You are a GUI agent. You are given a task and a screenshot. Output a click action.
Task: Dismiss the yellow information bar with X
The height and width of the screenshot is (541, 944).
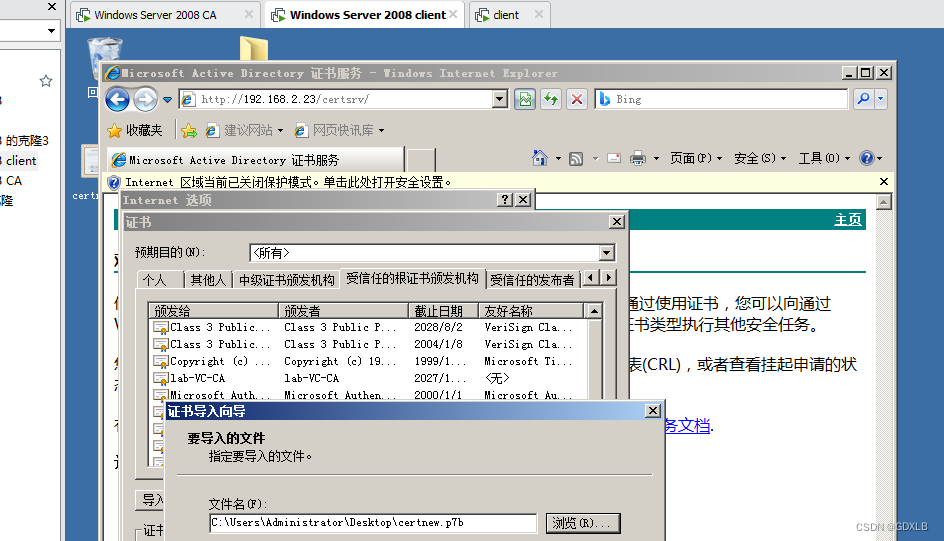pos(883,181)
